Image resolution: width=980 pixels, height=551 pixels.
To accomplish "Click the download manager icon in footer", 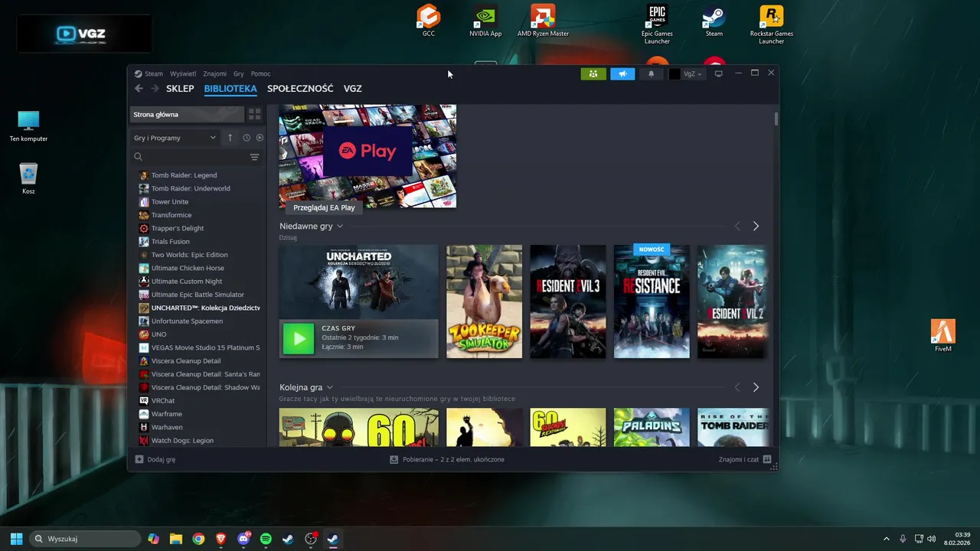I will (394, 460).
